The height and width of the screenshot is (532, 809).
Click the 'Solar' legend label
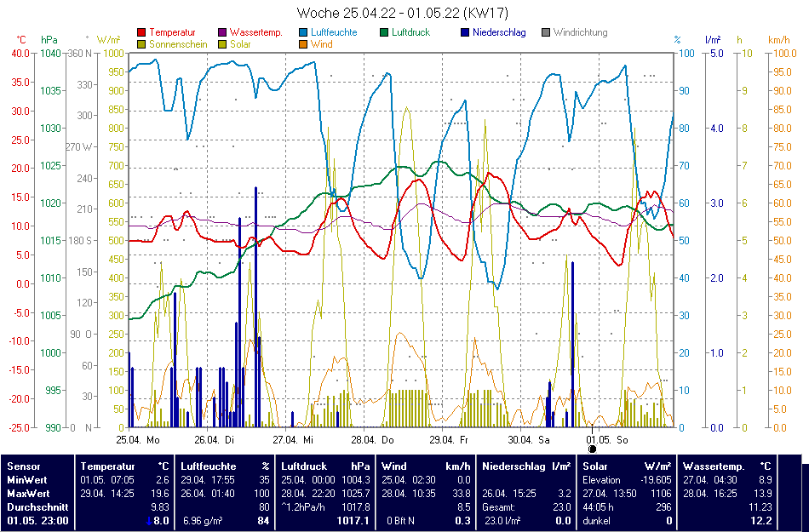[240, 44]
